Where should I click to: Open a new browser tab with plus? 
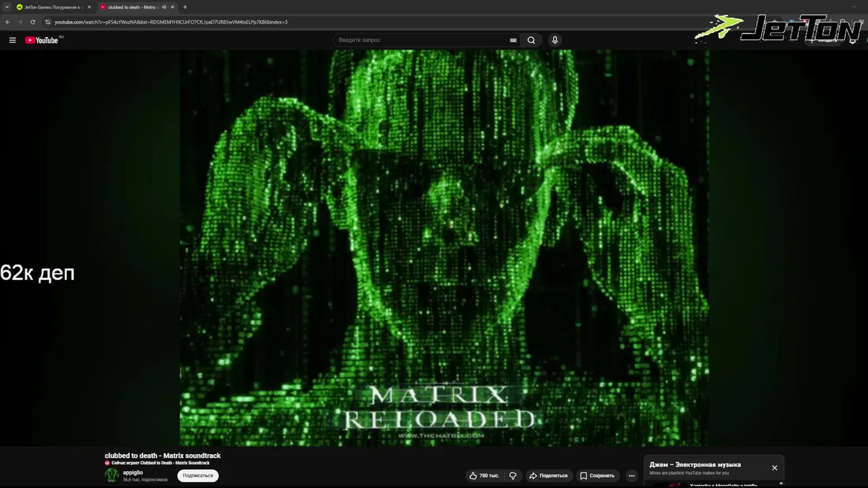click(184, 7)
